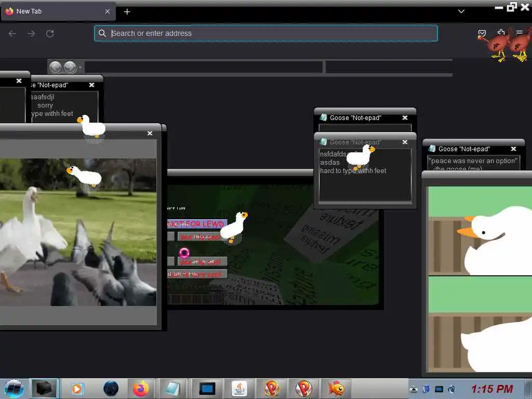Expand the 'List all tabs' chevron
Image resolution: width=532 pixels, height=399 pixels.
click(461, 11)
